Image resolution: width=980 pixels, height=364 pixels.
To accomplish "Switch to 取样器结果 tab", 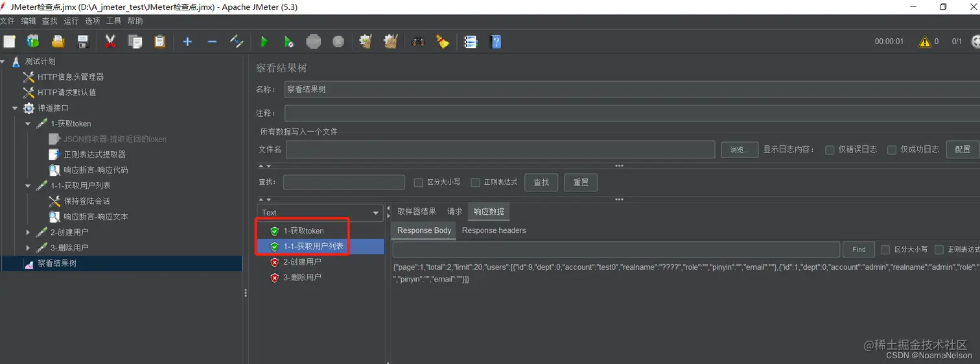I will click(417, 212).
